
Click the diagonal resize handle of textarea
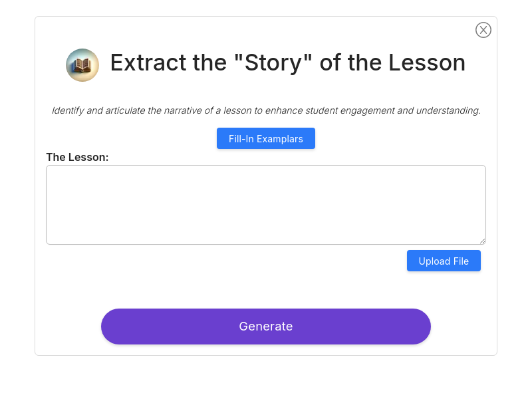click(483, 241)
